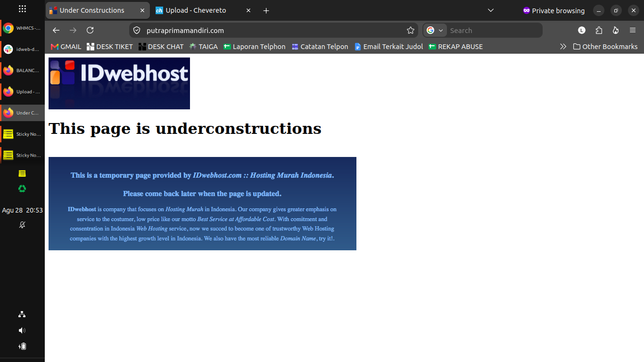Image resolution: width=644 pixels, height=362 pixels.
Task: Click the IDwebhost logo image
Action: [x=119, y=83]
